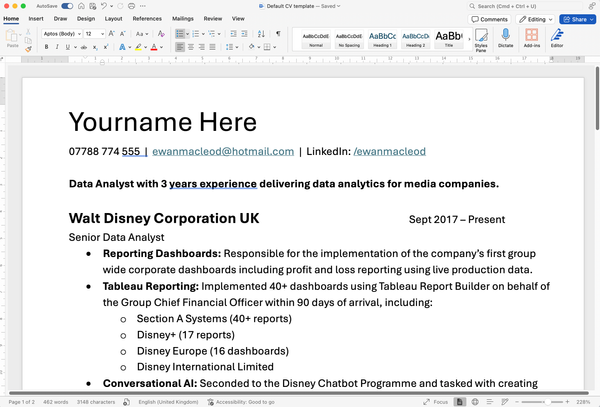Image resolution: width=600 pixels, height=407 pixels.
Task: Apply the red font color
Action: pyautogui.click(x=154, y=47)
